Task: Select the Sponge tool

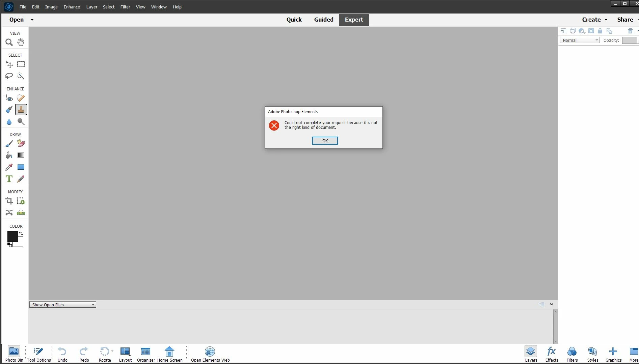Action: [x=21, y=121]
